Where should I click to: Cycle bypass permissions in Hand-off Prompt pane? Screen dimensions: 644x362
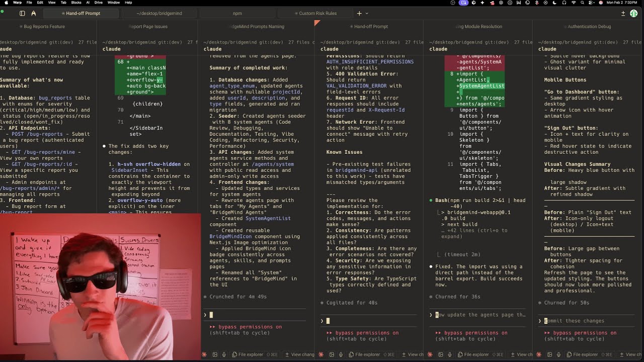(362, 336)
